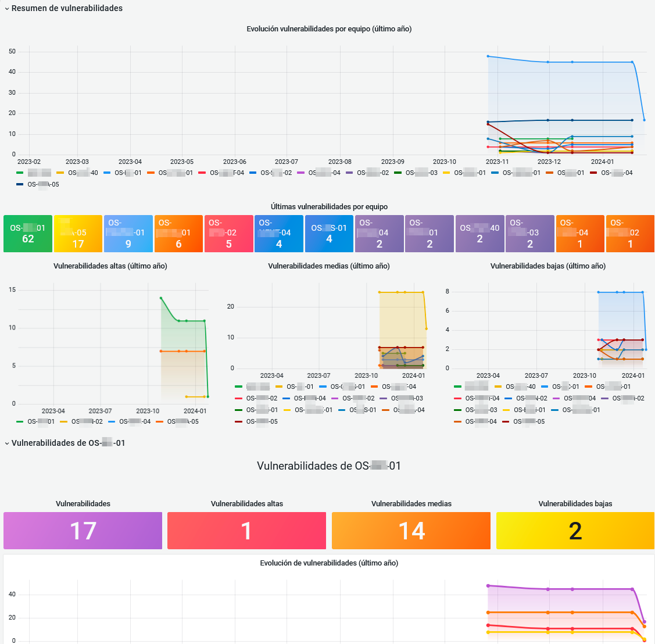Click the green stat tile showing 62
The height and width of the screenshot is (644, 655).
(28, 234)
